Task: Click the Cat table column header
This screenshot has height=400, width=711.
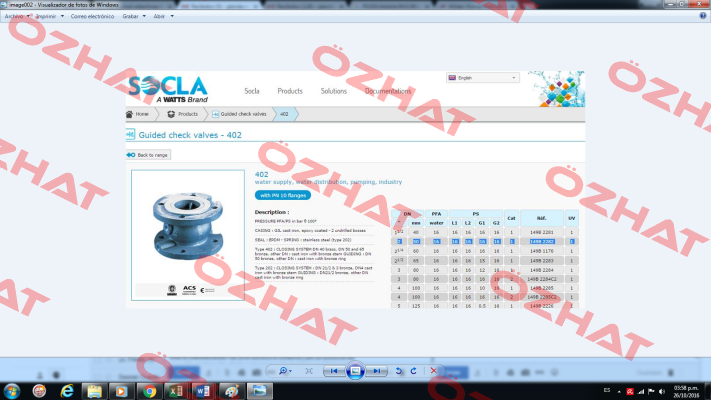Action: pos(511,219)
